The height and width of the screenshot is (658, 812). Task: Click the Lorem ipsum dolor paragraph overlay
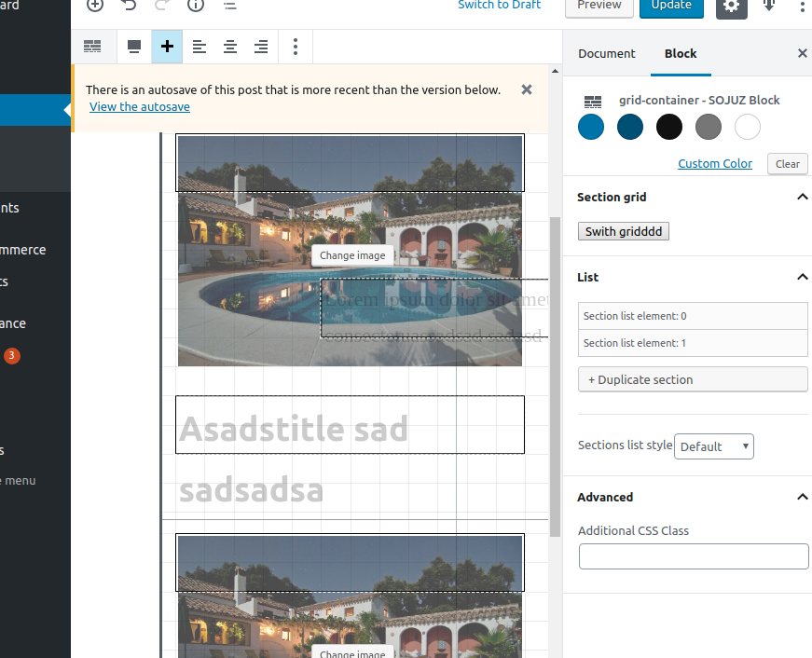[434, 308]
